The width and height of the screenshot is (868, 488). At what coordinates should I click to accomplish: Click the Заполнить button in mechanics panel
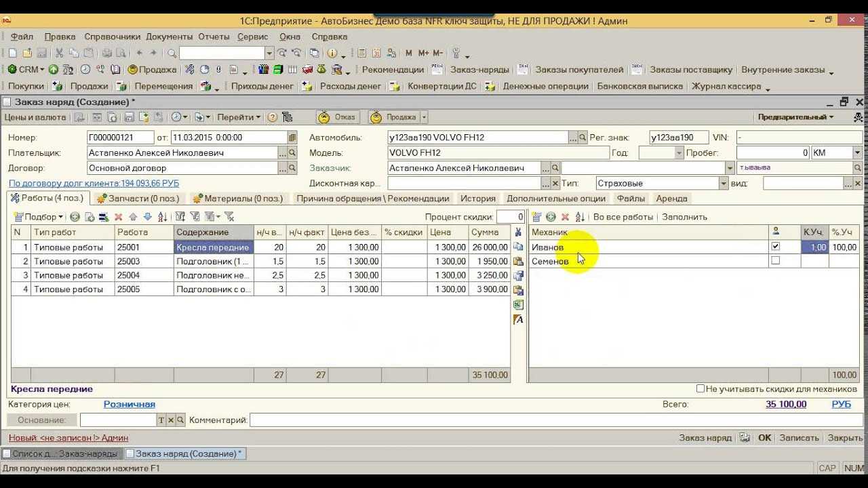[684, 217]
